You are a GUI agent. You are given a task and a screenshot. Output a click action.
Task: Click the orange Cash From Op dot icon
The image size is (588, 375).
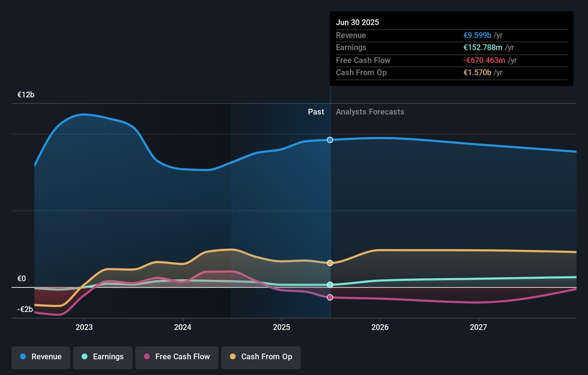(x=233, y=357)
